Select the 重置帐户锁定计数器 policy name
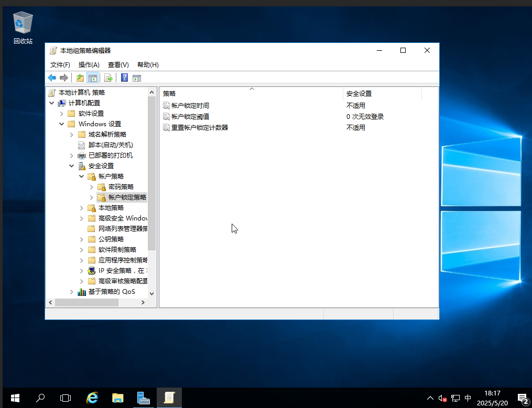Image resolution: width=532 pixels, height=408 pixels. click(200, 127)
